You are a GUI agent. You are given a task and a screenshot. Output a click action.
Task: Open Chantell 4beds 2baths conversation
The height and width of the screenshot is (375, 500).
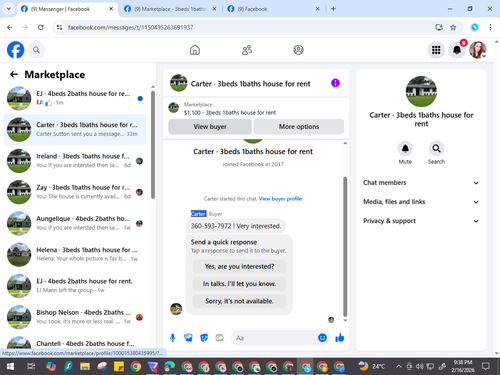point(75,343)
